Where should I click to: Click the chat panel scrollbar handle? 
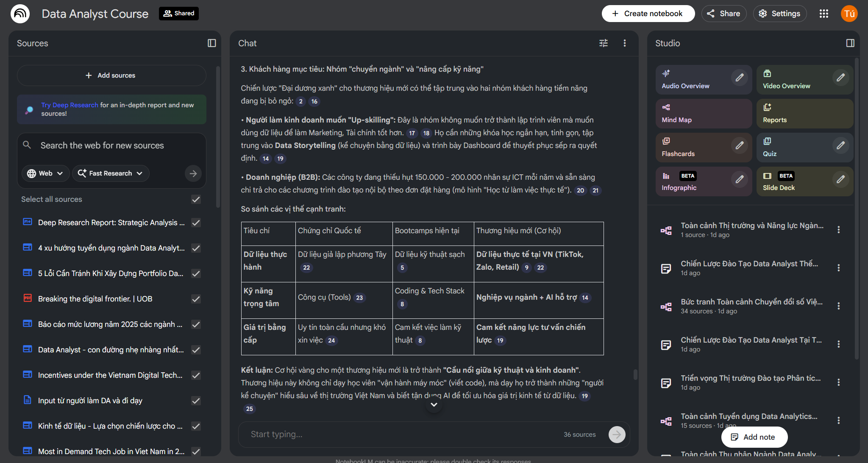pos(635,374)
